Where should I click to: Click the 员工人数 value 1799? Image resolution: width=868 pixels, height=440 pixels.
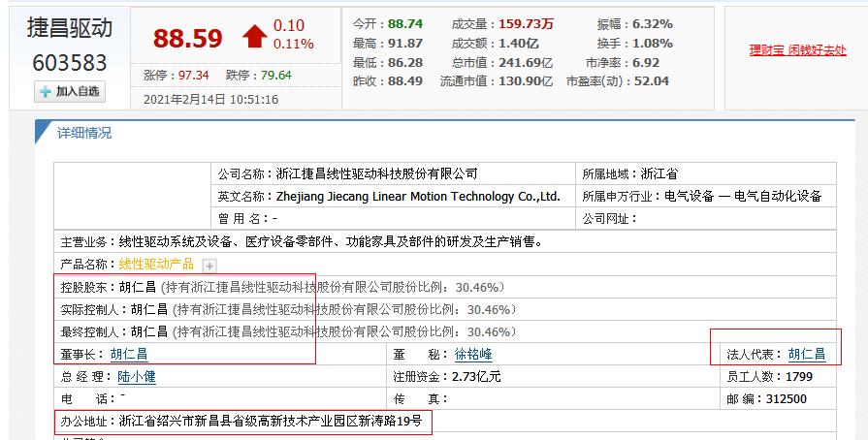click(799, 377)
